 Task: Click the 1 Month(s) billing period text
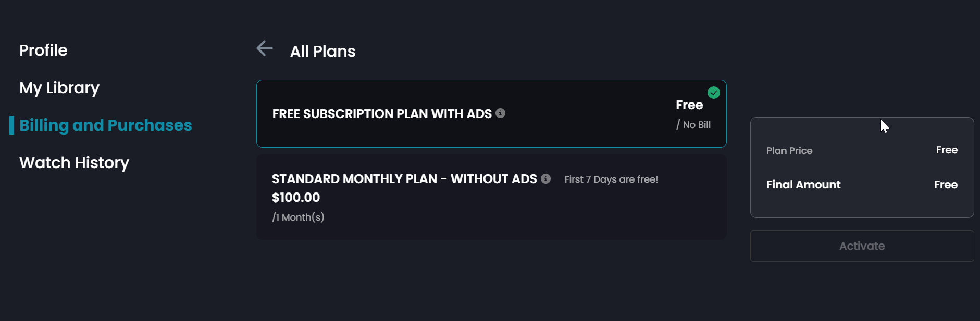[x=299, y=217]
